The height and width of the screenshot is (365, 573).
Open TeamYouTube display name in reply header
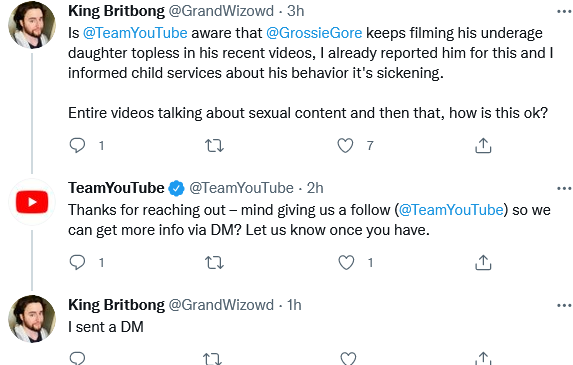pos(116,188)
